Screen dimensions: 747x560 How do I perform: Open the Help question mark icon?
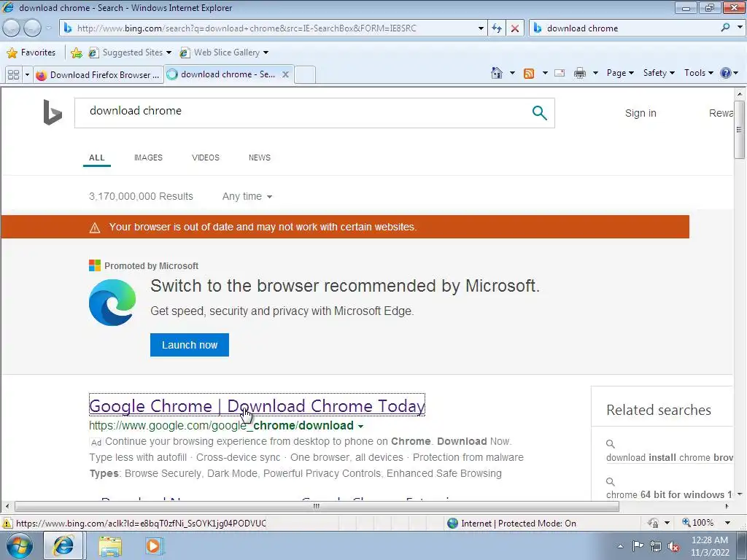726,73
